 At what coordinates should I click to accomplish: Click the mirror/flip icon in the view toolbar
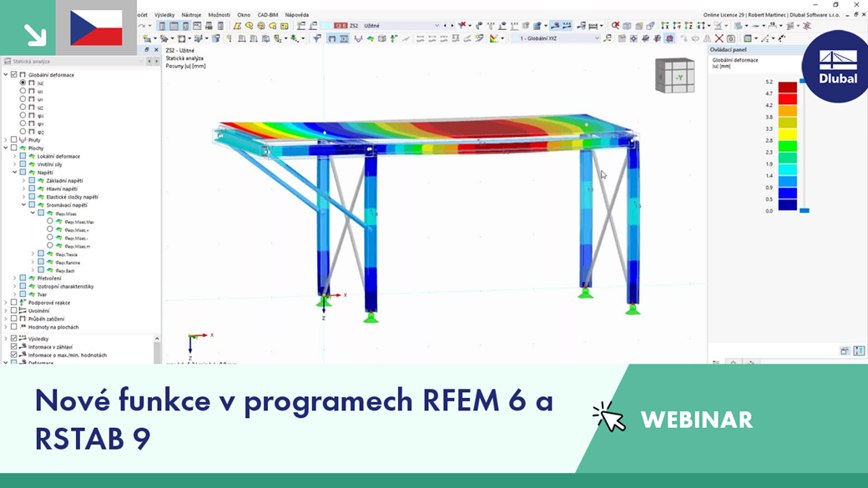706,38
